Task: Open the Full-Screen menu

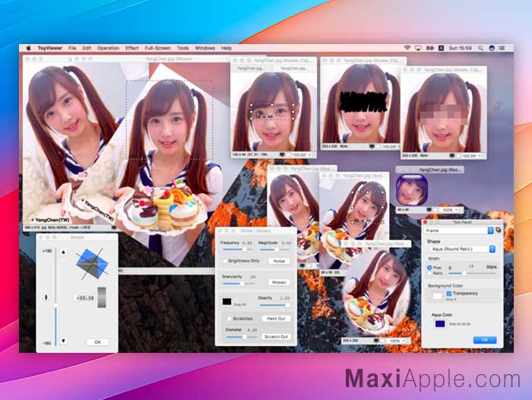Action: [x=157, y=48]
